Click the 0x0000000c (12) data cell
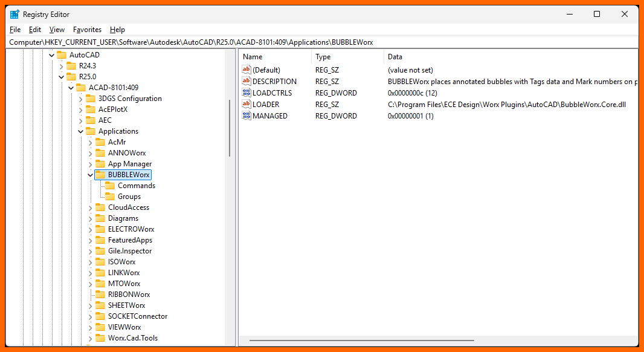The image size is (644, 352). pos(413,93)
